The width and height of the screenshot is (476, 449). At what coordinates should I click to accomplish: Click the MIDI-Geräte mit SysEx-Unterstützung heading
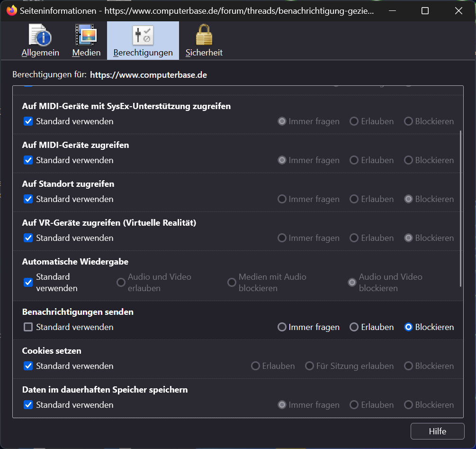pyautogui.click(x=126, y=106)
